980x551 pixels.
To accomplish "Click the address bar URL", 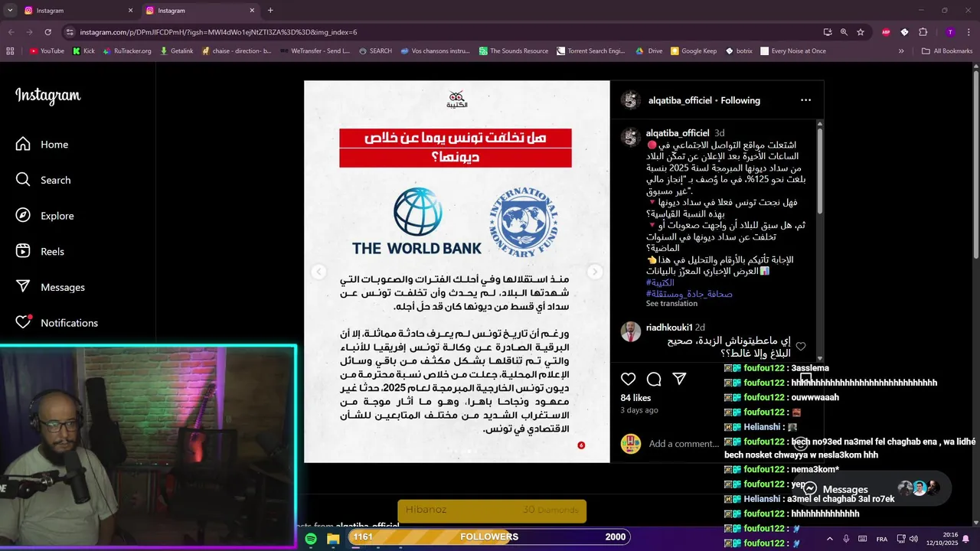I will point(219,32).
